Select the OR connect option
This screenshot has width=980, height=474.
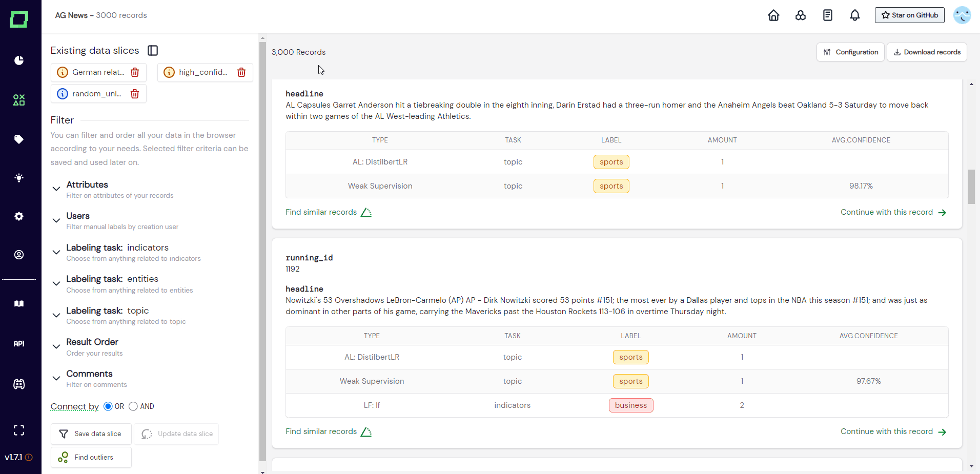[x=108, y=406]
